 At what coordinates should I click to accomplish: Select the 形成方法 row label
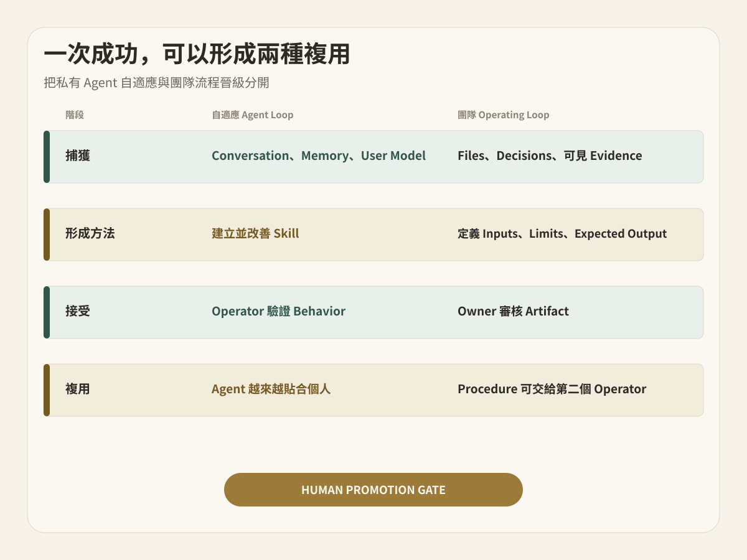pos(90,233)
